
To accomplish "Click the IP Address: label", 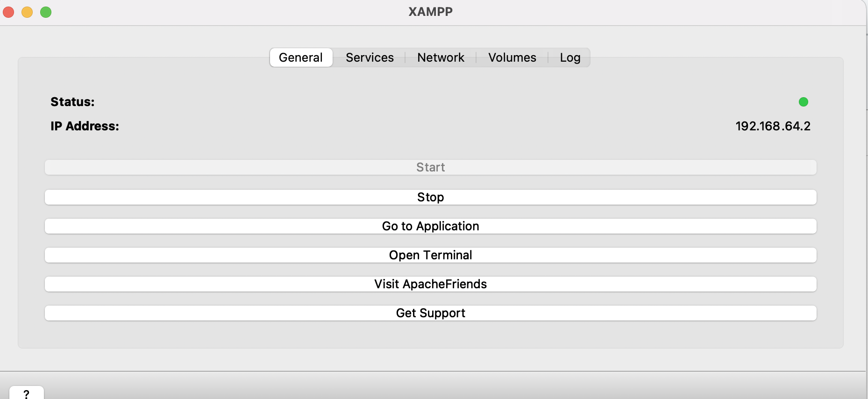I will [85, 126].
